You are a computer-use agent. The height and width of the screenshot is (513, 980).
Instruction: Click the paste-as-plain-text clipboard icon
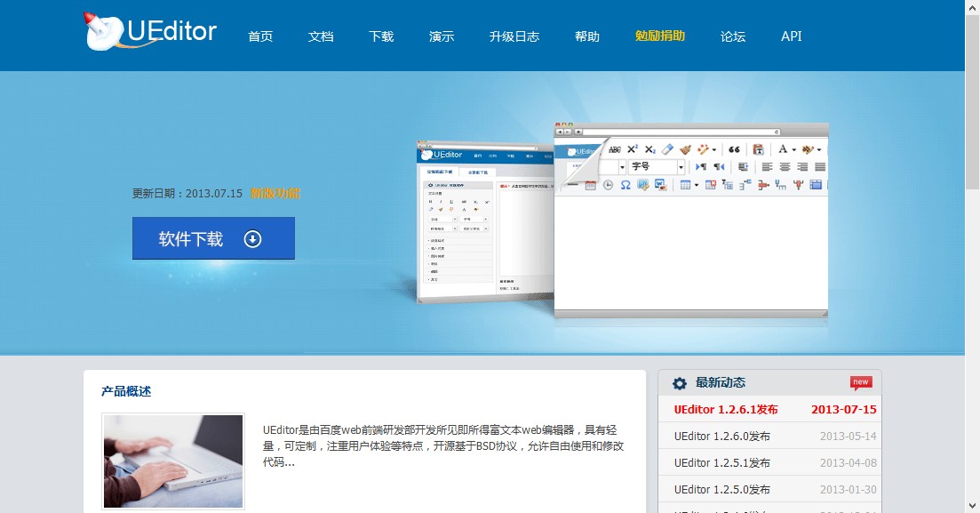point(758,149)
